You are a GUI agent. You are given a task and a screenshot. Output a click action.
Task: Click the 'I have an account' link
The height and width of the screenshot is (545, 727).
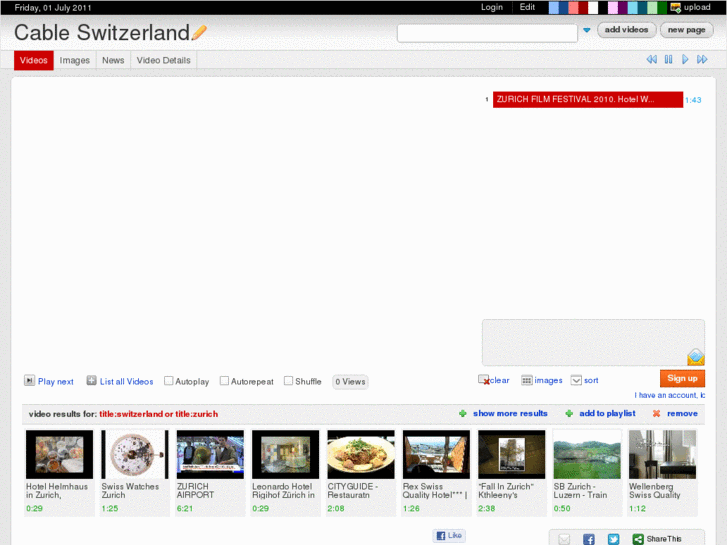pyautogui.click(x=670, y=395)
